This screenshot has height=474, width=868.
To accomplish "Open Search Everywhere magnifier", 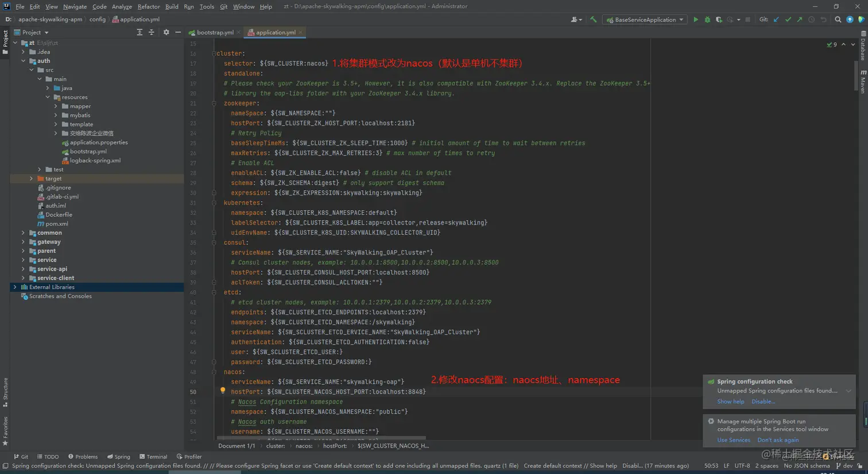I will click(838, 20).
